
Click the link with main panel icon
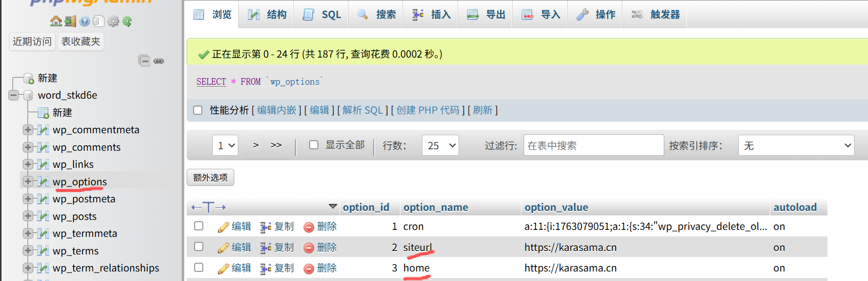(x=159, y=61)
